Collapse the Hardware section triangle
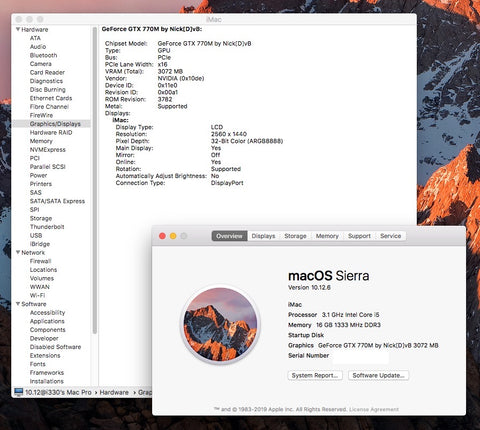 pyautogui.click(x=18, y=29)
